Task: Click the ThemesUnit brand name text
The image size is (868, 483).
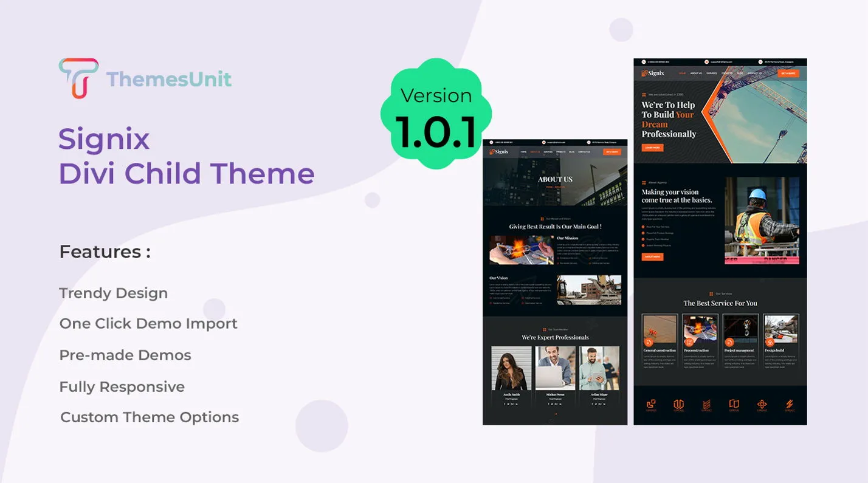Action: [x=169, y=79]
